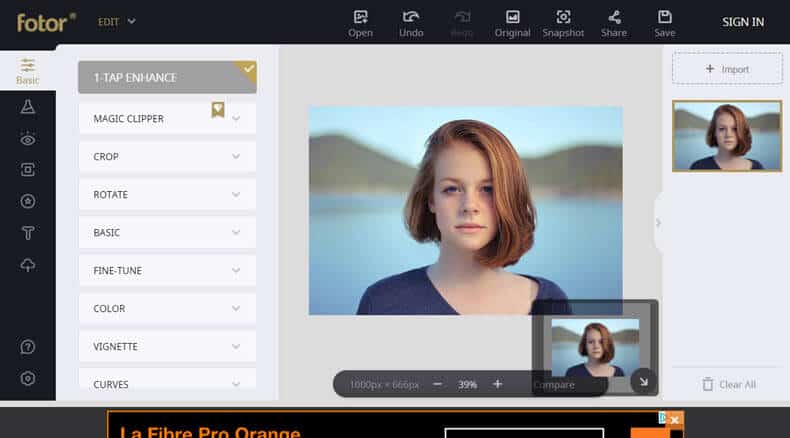The width and height of the screenshot is (790, 438).
Task: Open the Frames icon
Action: tap(28, 170)
